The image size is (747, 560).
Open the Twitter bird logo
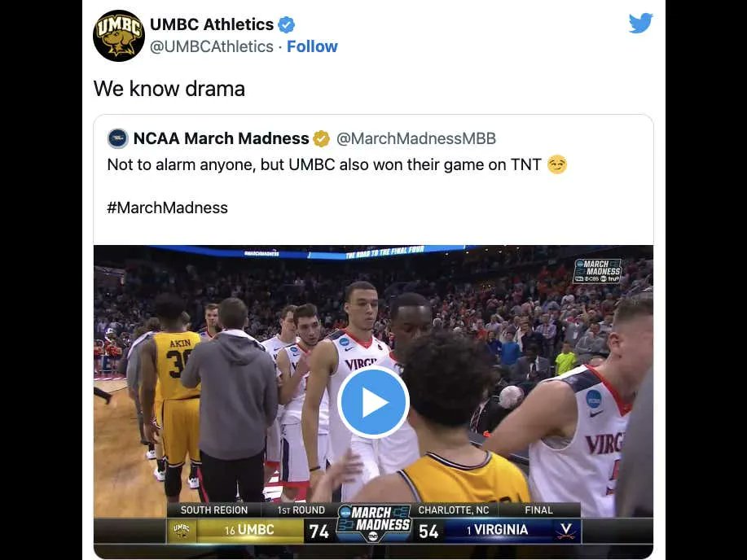pyautogui.click(x=640, y=23)
